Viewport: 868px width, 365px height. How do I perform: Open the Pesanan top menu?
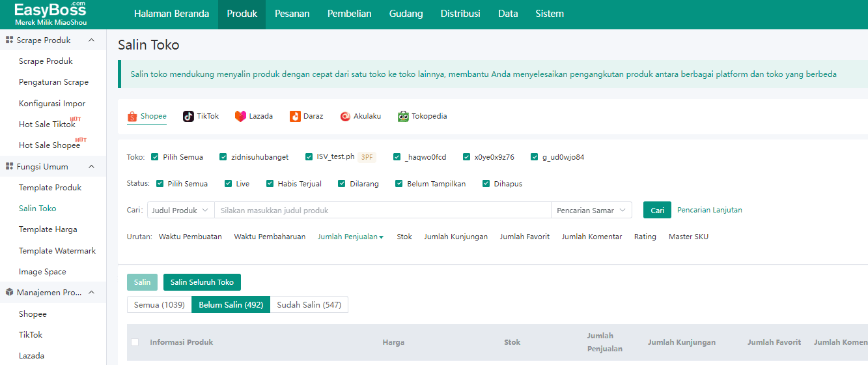coord(292,14)
